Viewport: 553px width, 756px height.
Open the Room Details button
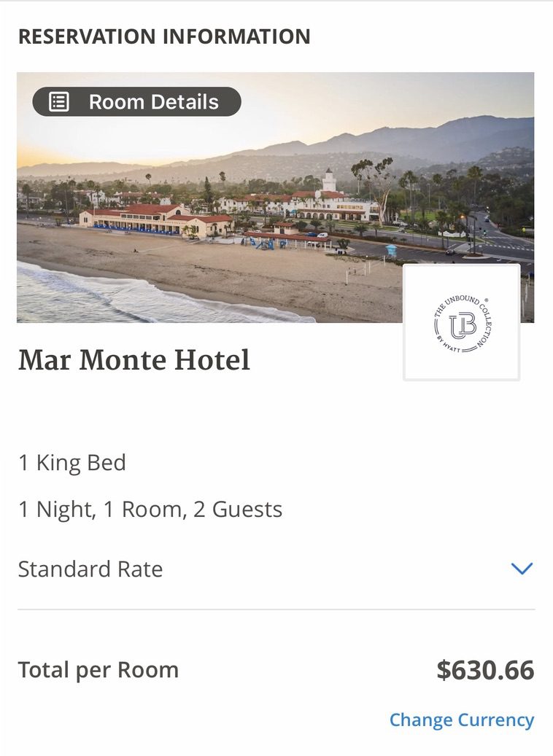136,102
